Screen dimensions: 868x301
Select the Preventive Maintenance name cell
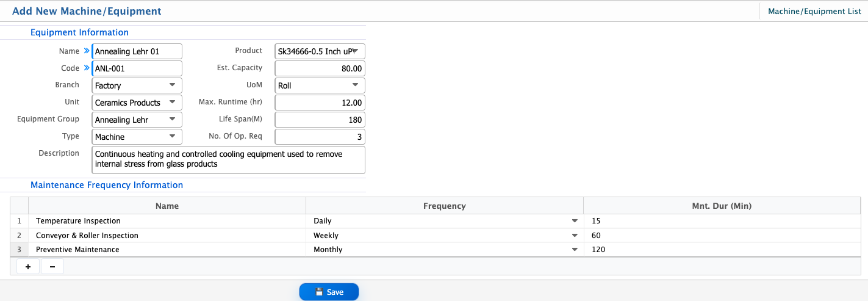pos(167,250)
